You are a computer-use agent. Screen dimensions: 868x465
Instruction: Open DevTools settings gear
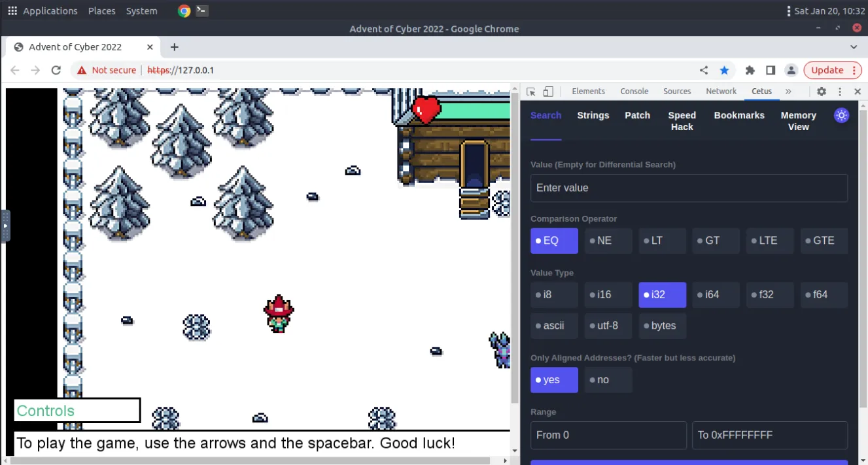pyautogui.click(x=822, y=92)
